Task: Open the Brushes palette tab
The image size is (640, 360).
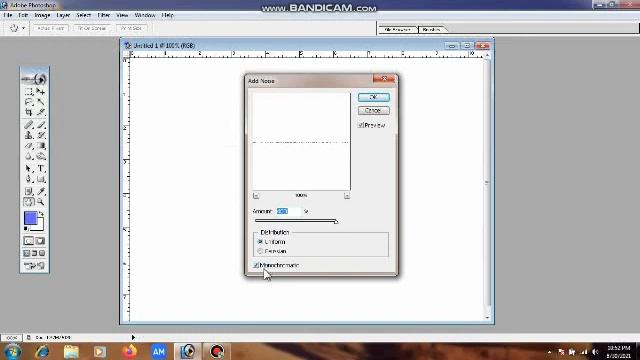Action: coord(432,29)
